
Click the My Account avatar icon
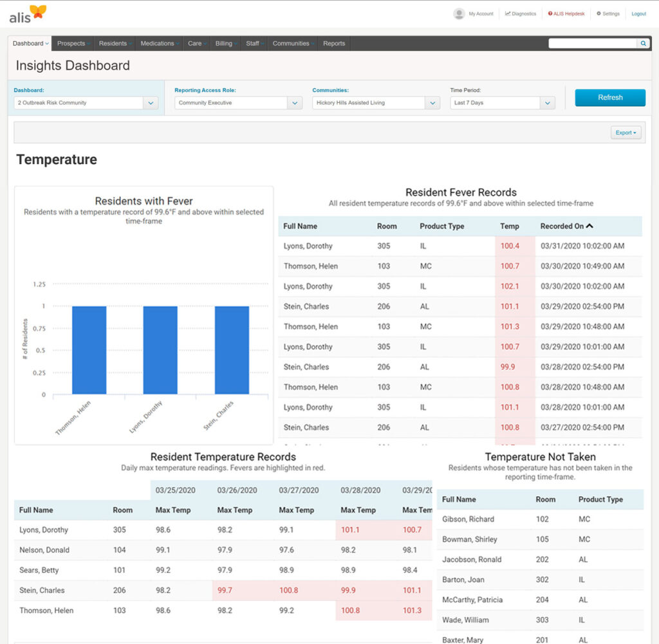pyautogui.click(x=459, y=14)
